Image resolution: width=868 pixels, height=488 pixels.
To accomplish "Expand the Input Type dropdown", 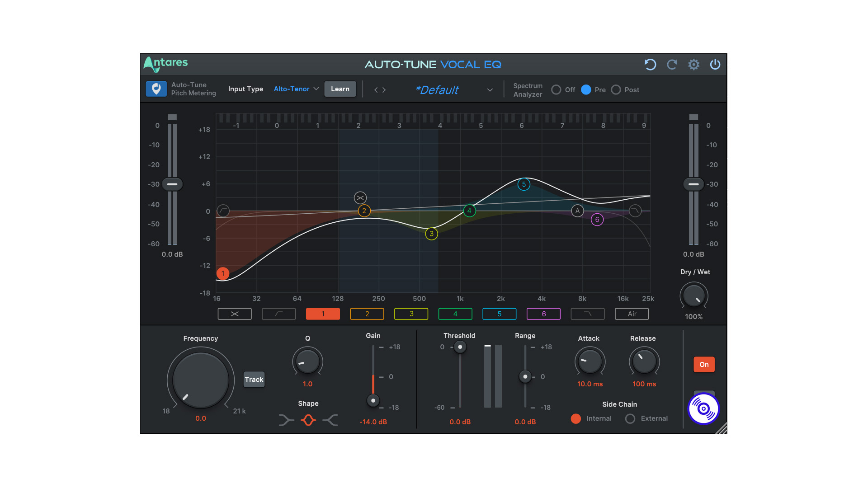I will tap(294, 89).
